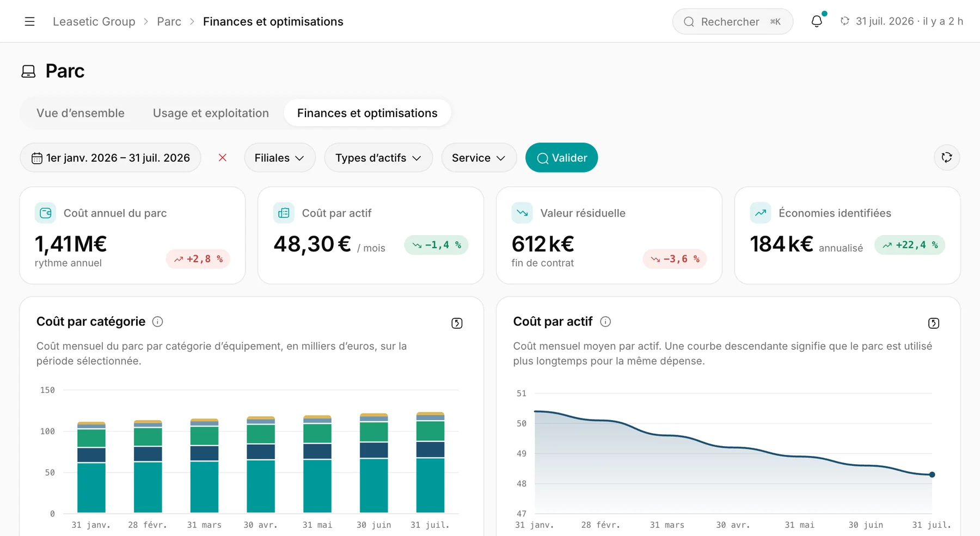Click the −1,4 % badge on Coût par actif

tap(437, 245)
